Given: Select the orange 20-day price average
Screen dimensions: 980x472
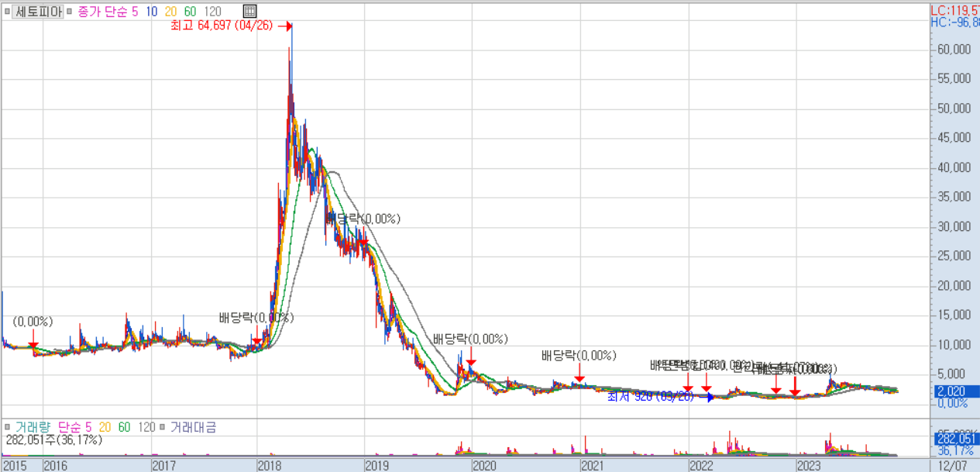Looking at the screenshot, I should (x=171, y=12).
